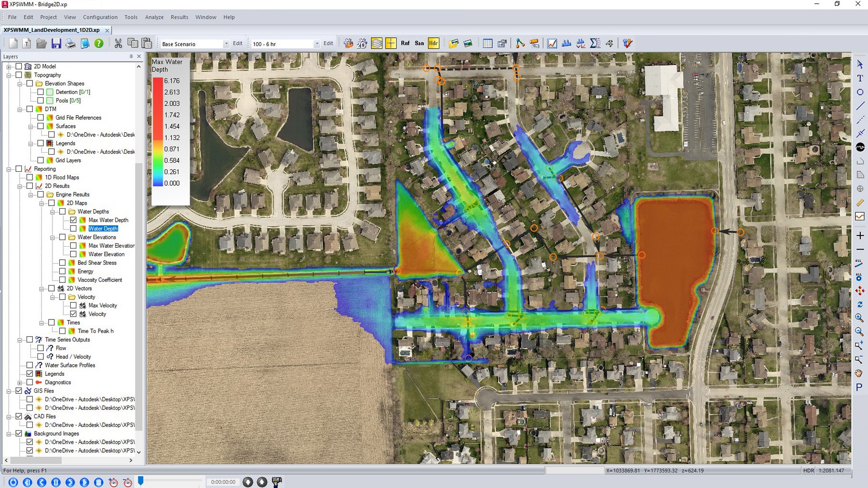Uncheck the Legends checkbox under Reporting
This screenshot has height=488, width=868.
30,374
